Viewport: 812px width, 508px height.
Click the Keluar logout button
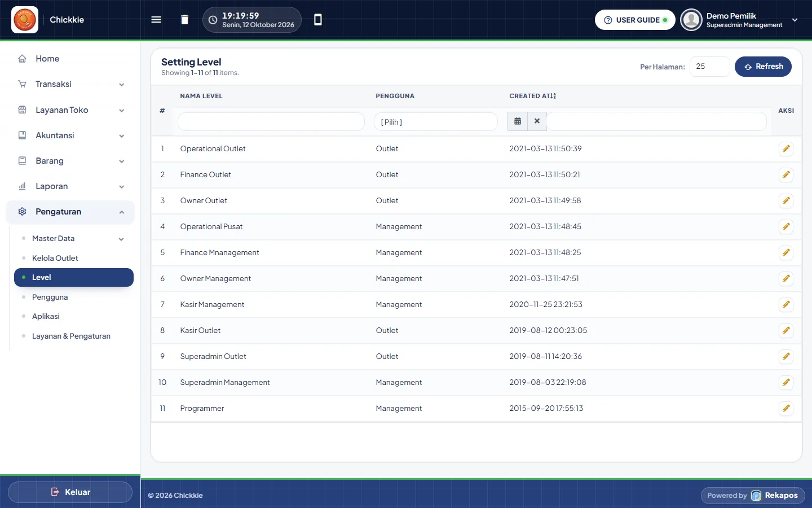point(70,492)
